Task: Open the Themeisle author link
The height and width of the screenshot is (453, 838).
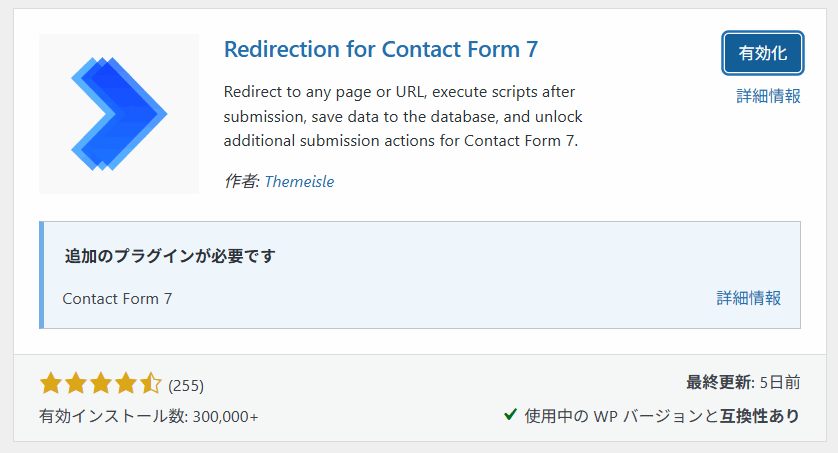Action: pyautogui.click(x=299, y=182)
